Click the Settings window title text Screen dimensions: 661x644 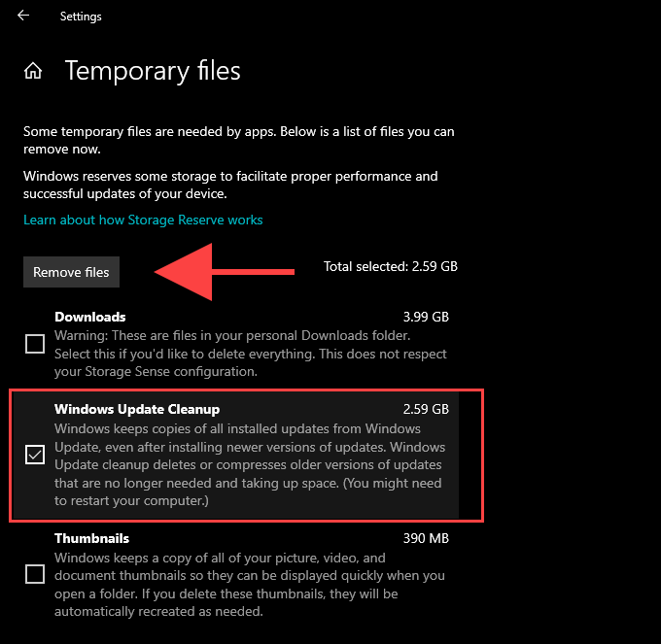[x=81, y=17]
